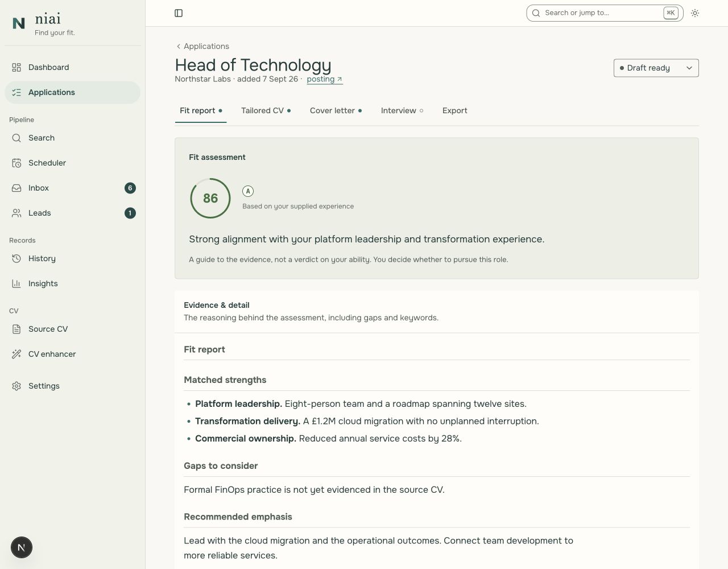Go back to Applications breadcrumb
This screenshot has width=728, height=569.
(x=202, y=46)
